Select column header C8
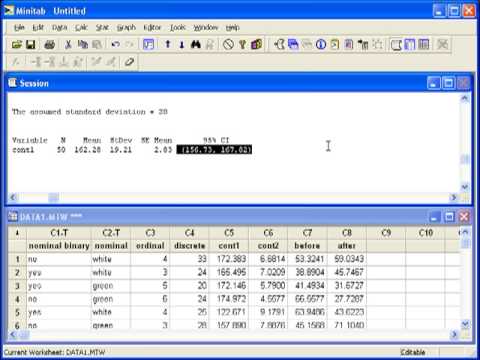This screenshot has width=480, height=360. point(347,233)
